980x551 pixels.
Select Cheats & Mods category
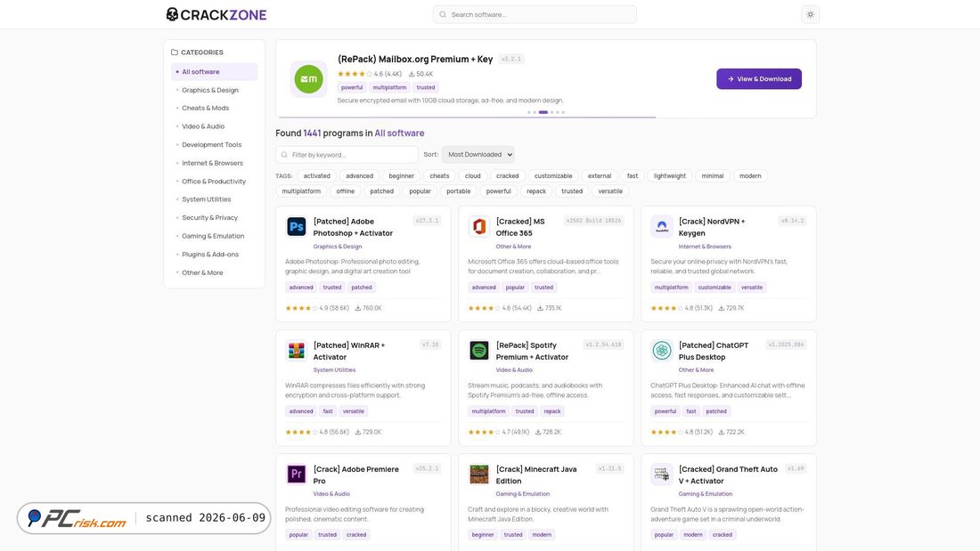[215, 108]
